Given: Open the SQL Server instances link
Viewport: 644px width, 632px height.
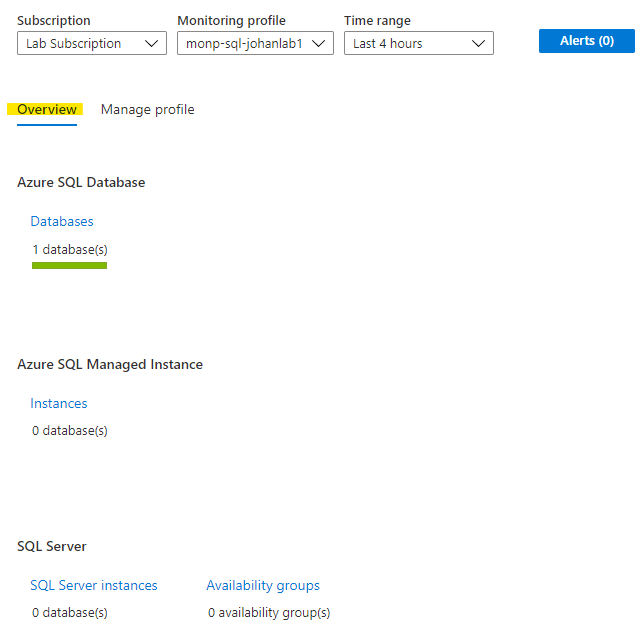Looking at the screenshot, I should point(94,586).
